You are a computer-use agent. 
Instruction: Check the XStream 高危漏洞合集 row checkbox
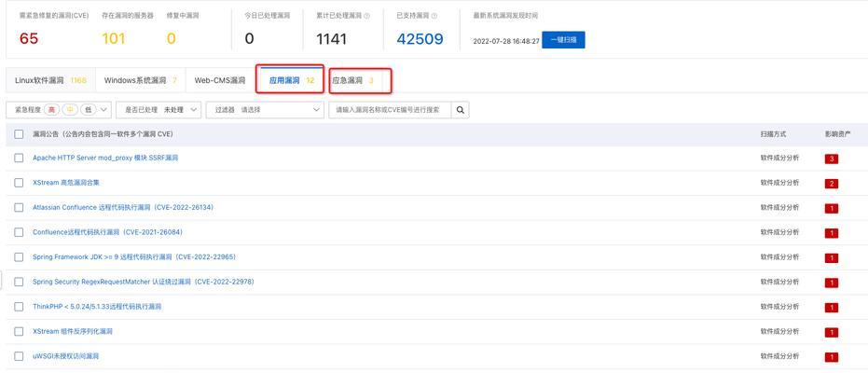click(x=19, y=183)
